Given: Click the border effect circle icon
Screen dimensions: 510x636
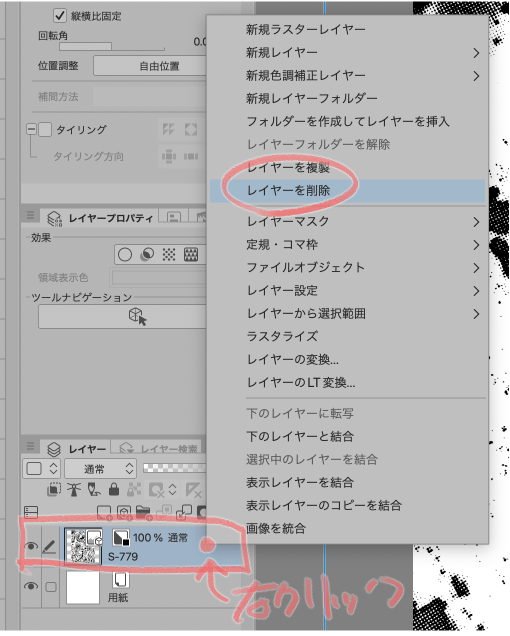Looking at the screenshot, I should point(125,255).
